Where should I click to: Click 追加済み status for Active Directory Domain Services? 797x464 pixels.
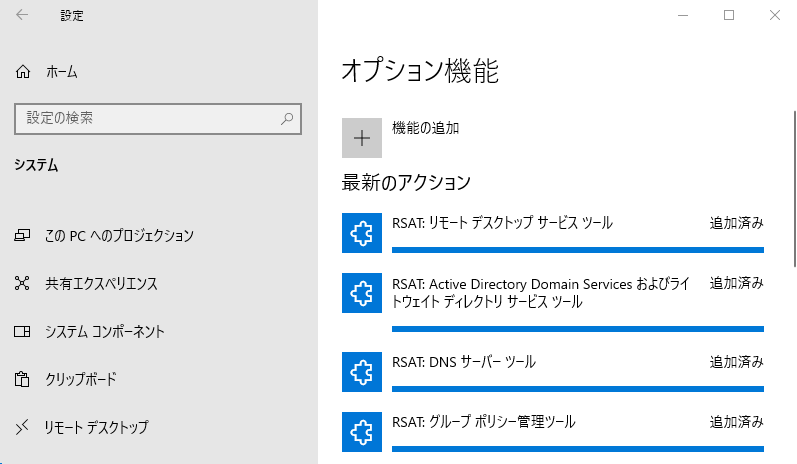[737, 283]
